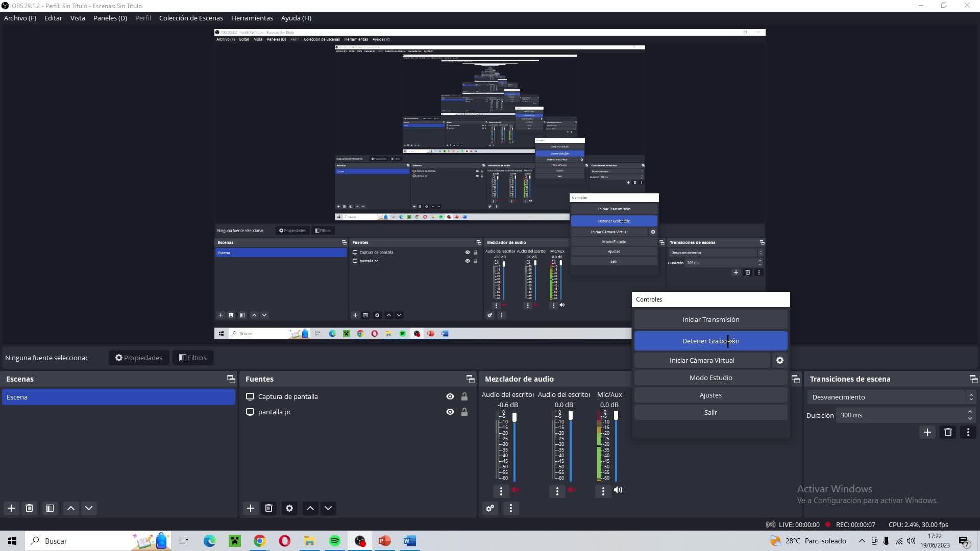Click the Detener Grabación button

tap(710, 341)
